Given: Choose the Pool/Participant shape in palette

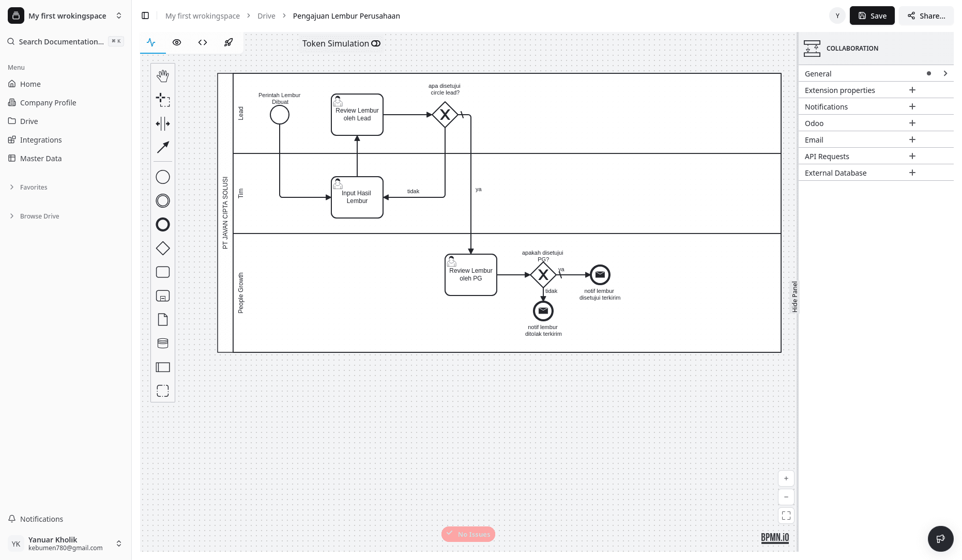Looking at the screenshot, I should (163, 367).
